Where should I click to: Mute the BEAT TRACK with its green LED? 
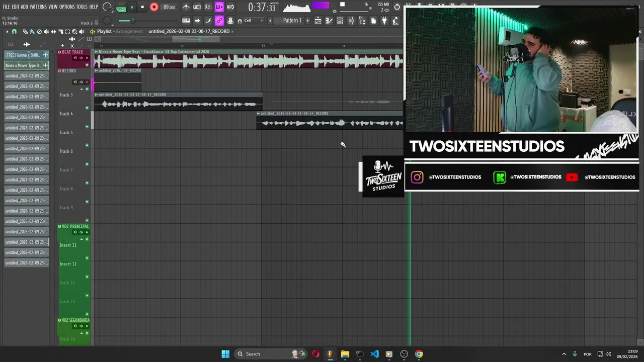[x=87, y=64]
